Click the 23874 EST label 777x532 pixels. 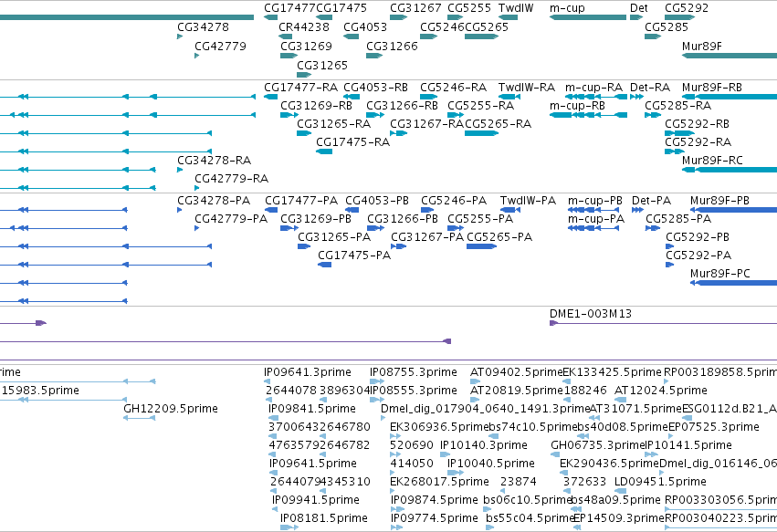click(519, 482)
